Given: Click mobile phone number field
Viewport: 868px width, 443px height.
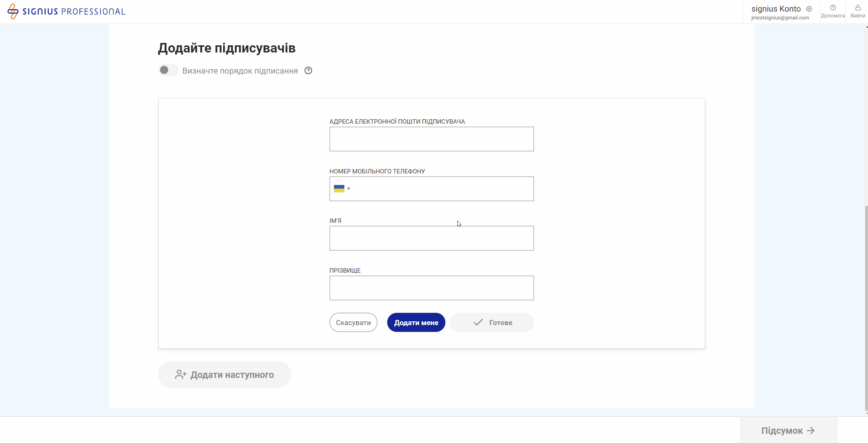Looking at the screenshot, I should point(443,189).
